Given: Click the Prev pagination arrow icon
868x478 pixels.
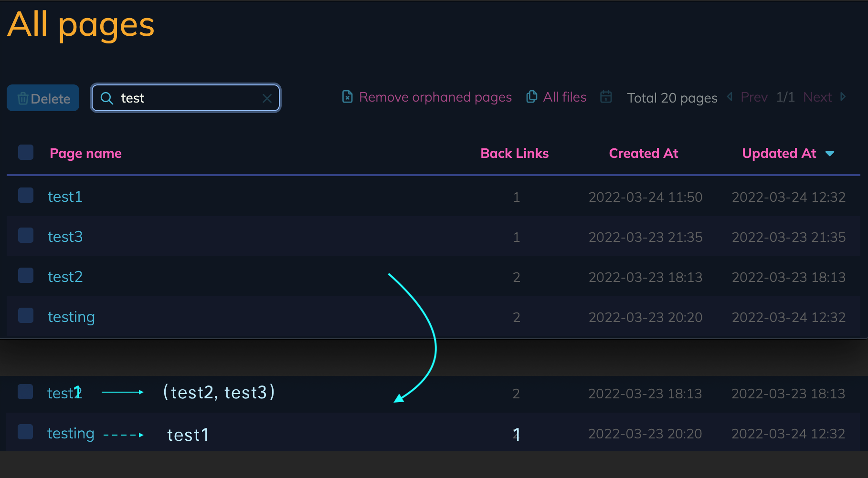Looking at the screenshot, I should pos(729,97).
